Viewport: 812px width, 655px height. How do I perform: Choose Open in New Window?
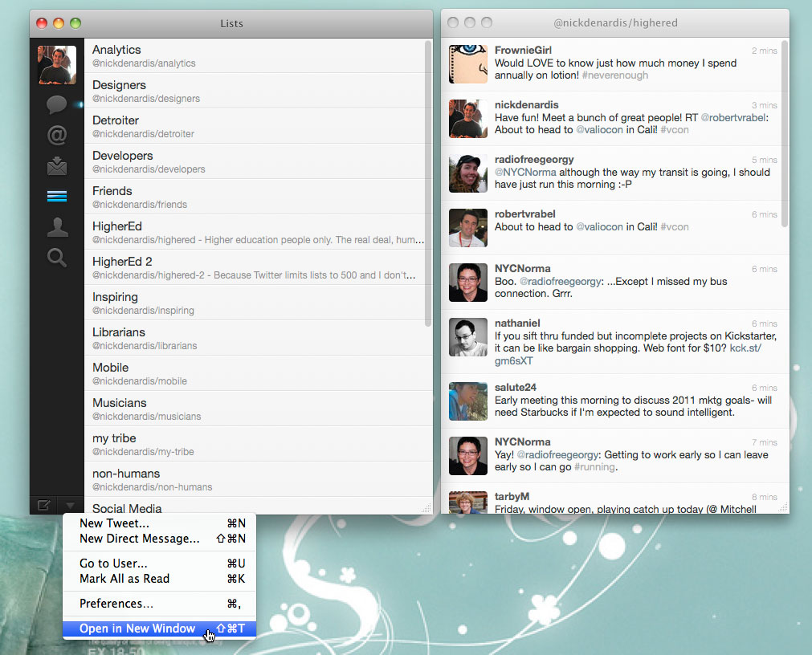(160, 629)
